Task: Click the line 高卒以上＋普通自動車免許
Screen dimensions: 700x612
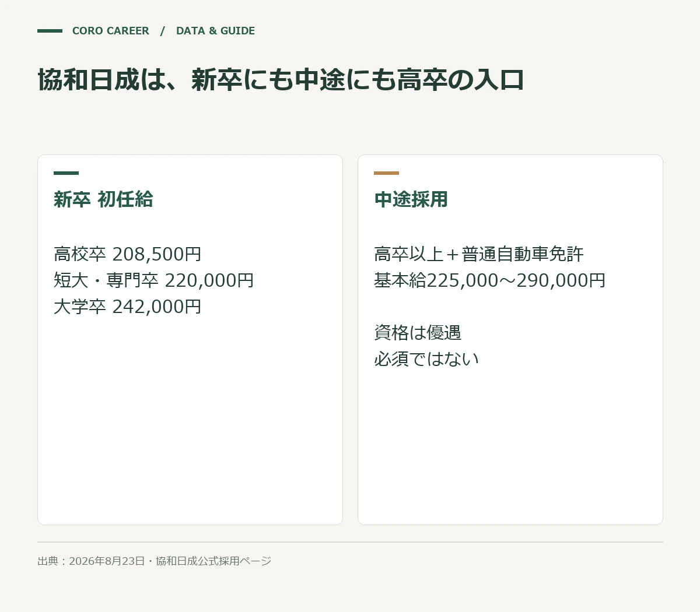Action: tap(479, 254)
